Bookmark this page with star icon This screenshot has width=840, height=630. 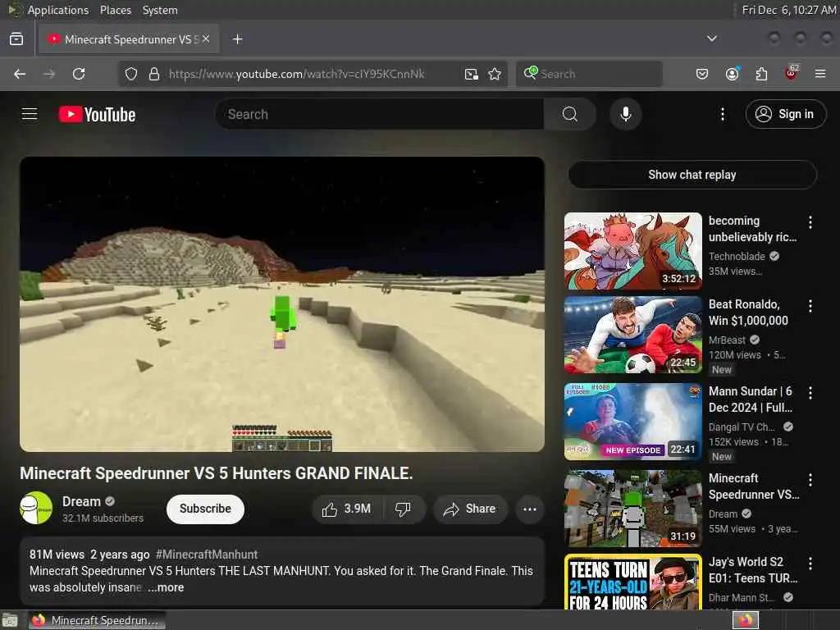pyautogui.click(x=495, y=74)
